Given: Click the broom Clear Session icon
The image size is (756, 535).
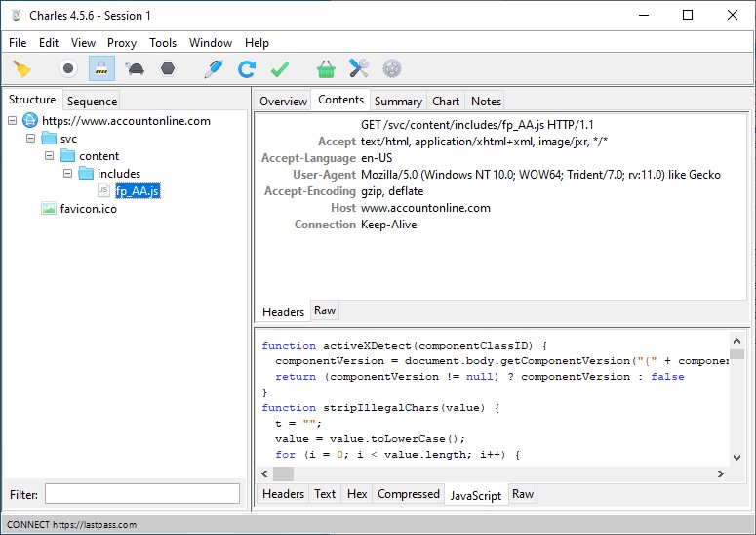Looking at the screenshot, I should coord(21,68).
